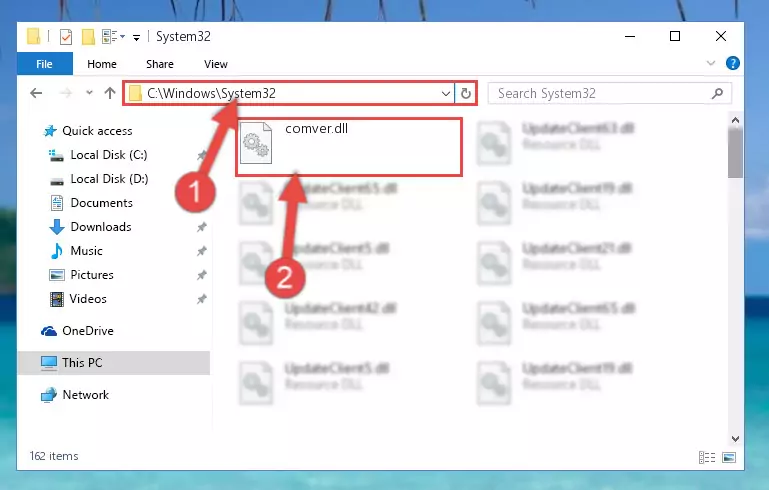769x490 pixels.
Task: Select the comver.dll file name
Action: pyautogui.click(x=316, y=129)
